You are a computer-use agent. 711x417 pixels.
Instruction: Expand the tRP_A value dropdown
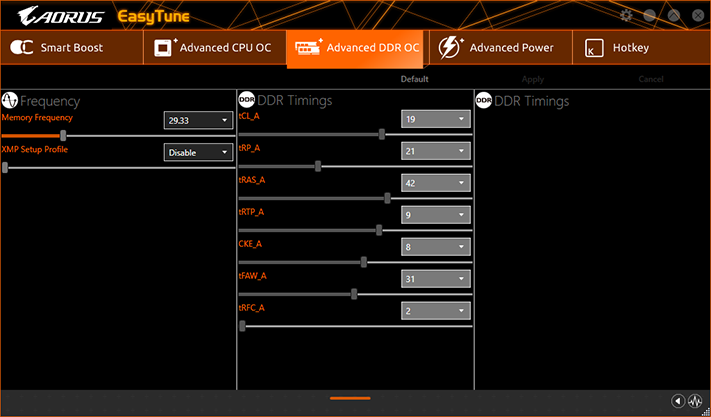pyautogui.click(x=435, y=151)
